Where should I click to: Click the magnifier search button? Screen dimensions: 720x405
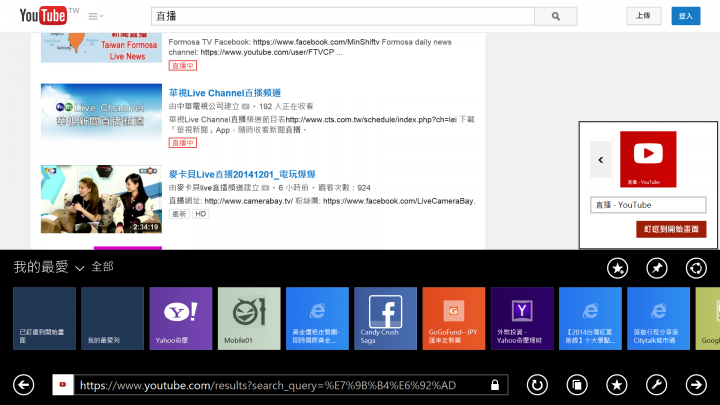pyautogui.click(x=556, y=16)
